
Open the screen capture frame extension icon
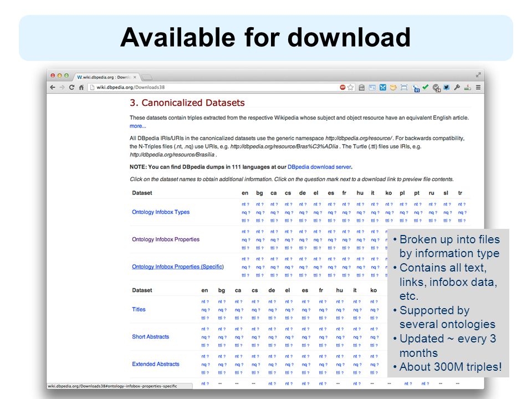(x=404, y=88)
